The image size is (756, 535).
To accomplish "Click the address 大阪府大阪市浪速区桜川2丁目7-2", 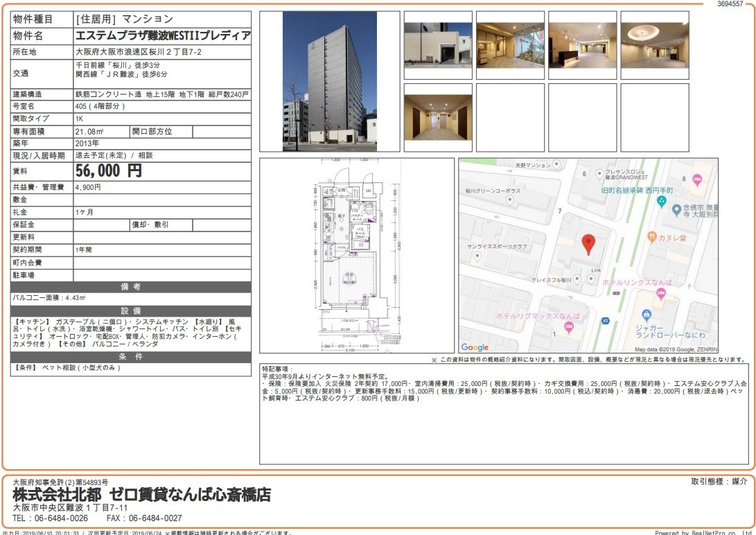I will (x=139, y=51).
